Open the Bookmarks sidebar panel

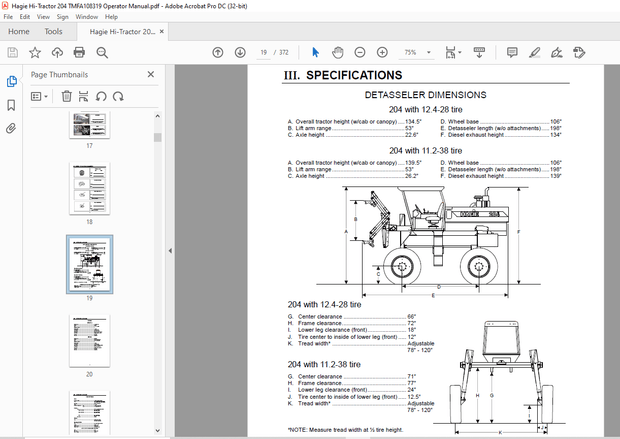tap(11, 105)
